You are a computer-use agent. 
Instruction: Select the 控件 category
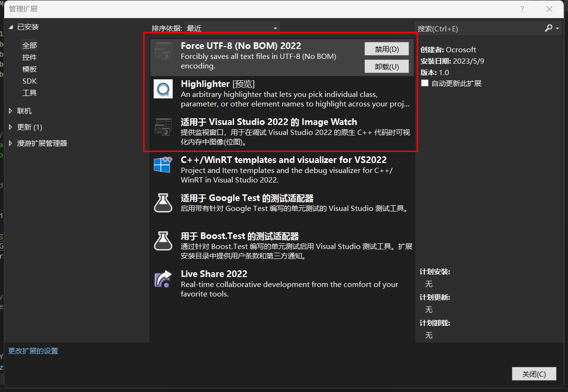tap(29, 57)
